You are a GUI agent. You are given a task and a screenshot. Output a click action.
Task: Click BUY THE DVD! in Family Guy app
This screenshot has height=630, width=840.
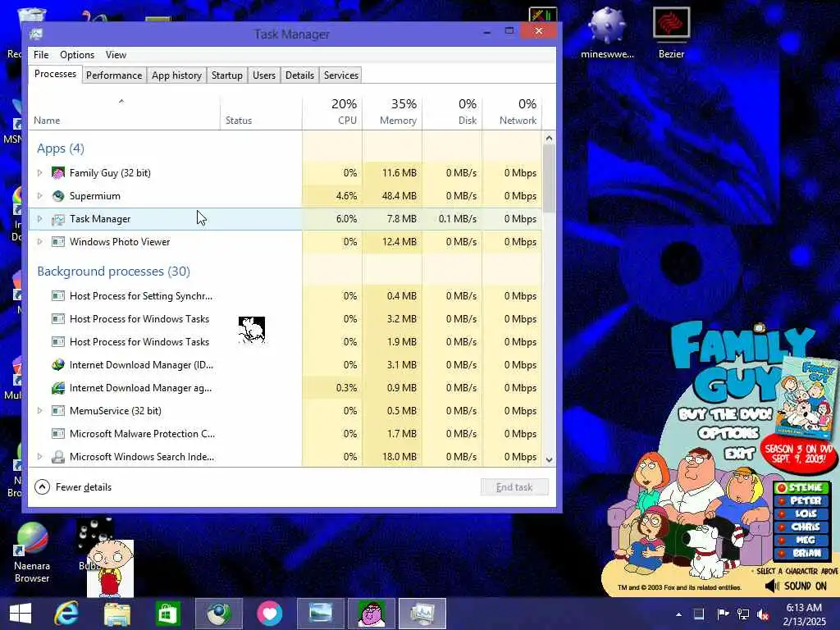[x=725, y=413]
